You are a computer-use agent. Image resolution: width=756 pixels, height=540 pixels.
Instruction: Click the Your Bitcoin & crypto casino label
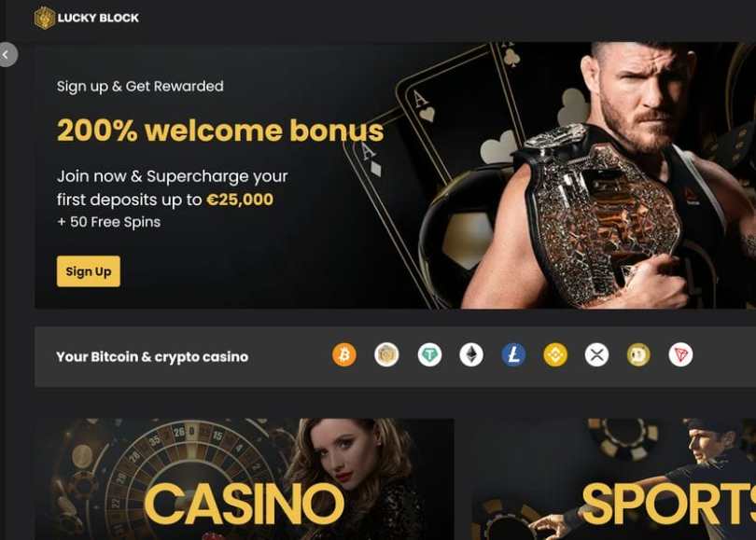(x=152, y=357)
